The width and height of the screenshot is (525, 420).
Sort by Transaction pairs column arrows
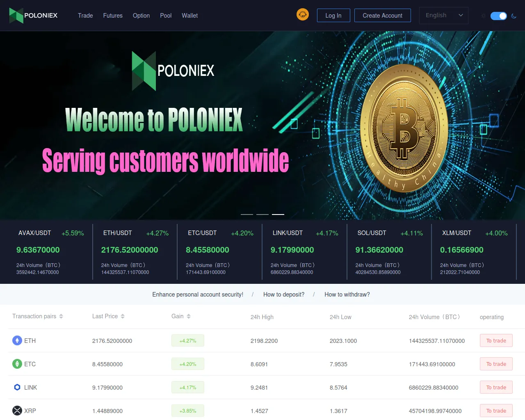[61, 316]
